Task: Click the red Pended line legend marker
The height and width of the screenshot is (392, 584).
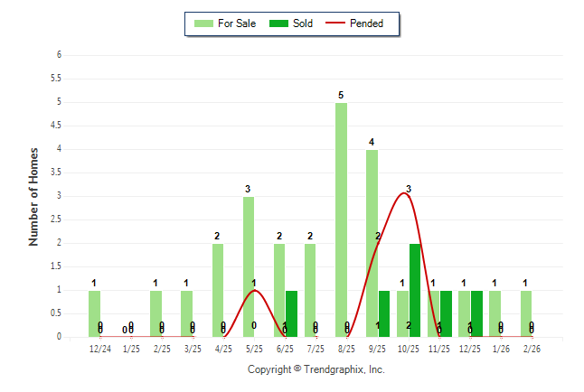Action: pos(340,23)
